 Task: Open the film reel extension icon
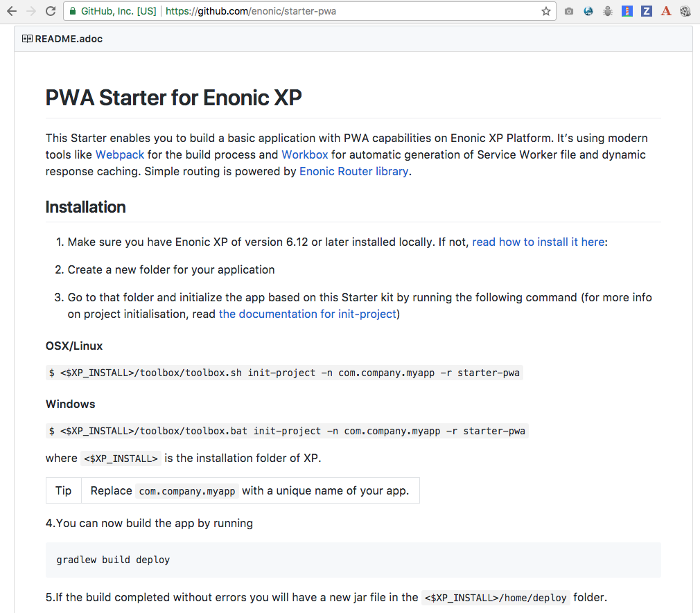[685, 11]
